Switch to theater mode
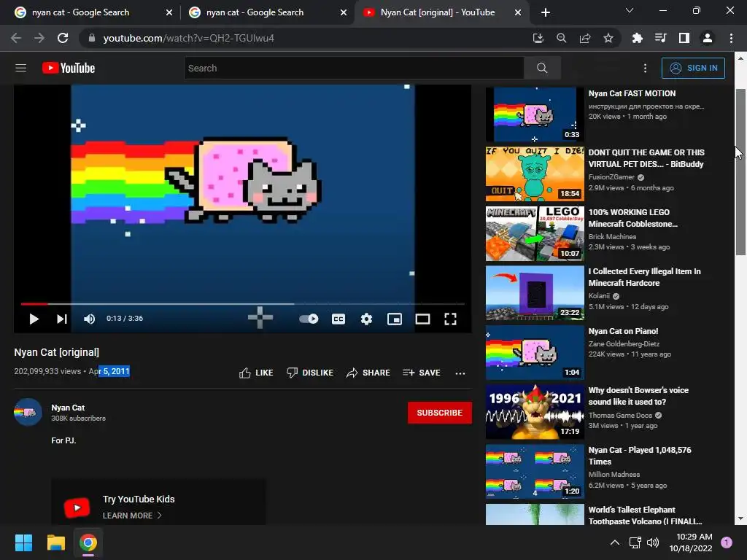Screen dimensions: 747x560 click(x=422, y=319)
